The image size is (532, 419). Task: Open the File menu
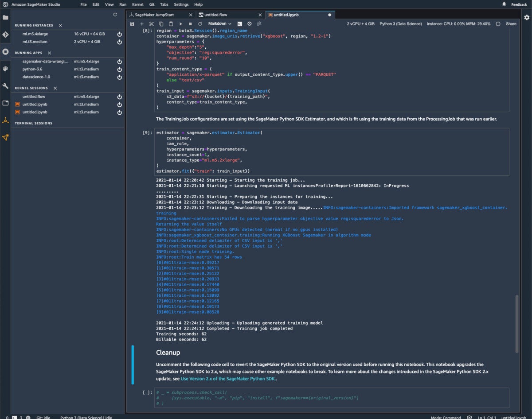(83, 4)
